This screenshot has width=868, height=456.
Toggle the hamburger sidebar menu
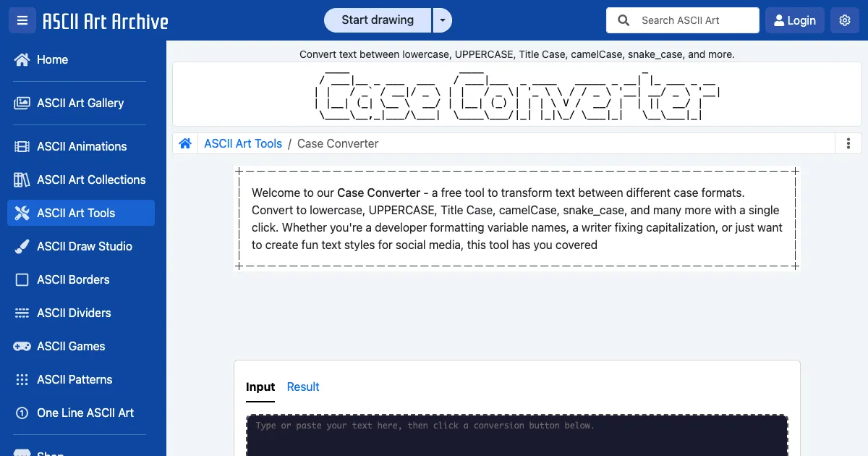click(x=22, y=20)
